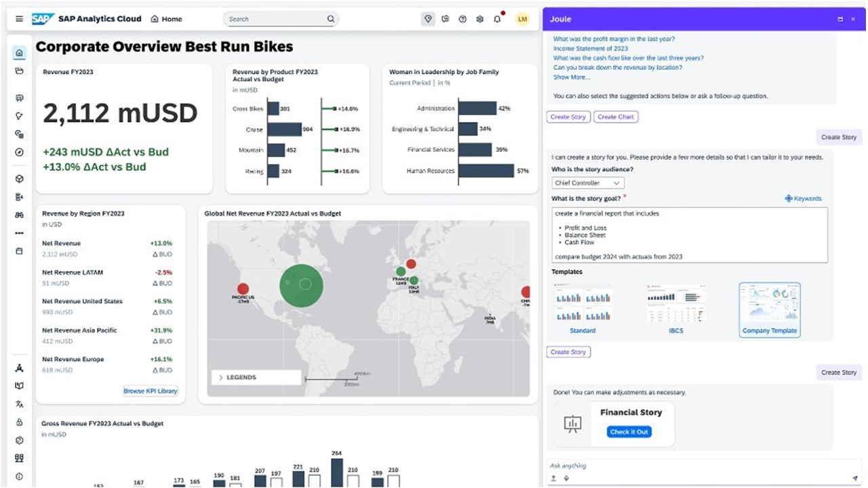Click the Home menu item at the top

point(166,18)
